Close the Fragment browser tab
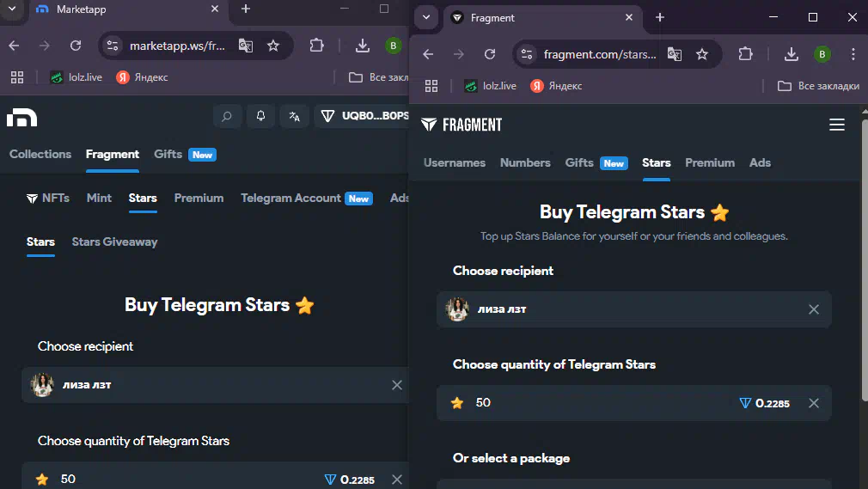The height and width of the screenshot is (489, 868). [629, 18]
